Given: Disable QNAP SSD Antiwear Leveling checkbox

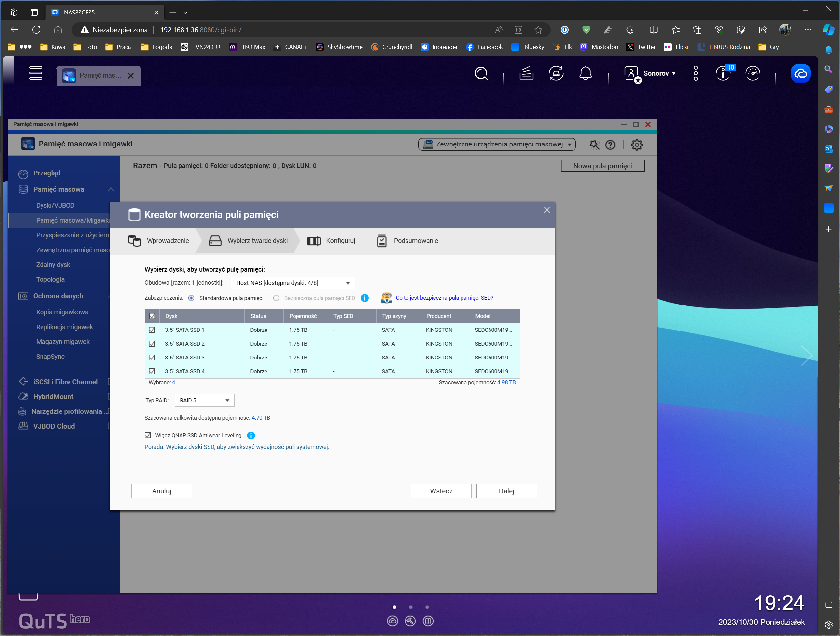Looking at the screenshot, I should coord(148,435).
